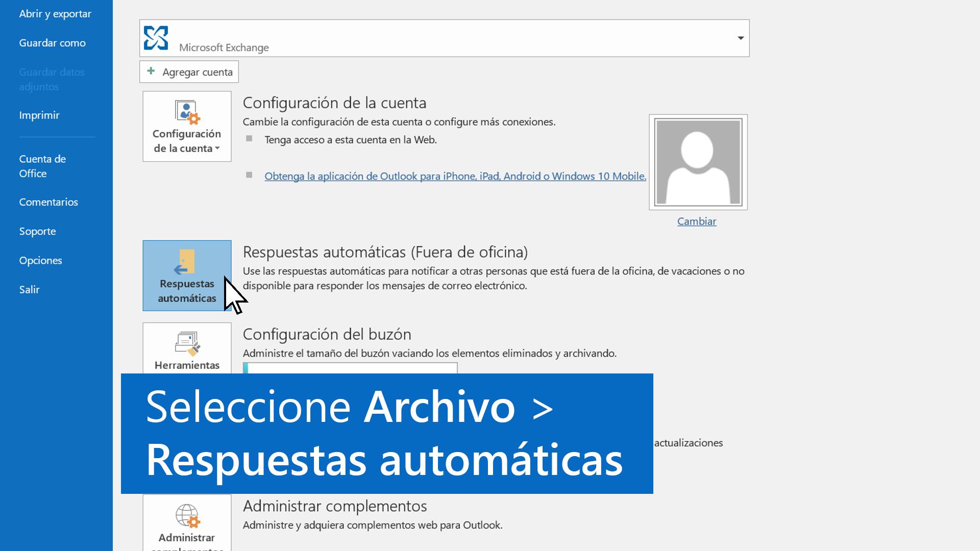The width and height of the screenshot is (980, 551).
Task: Click the Configuración del buzón heading
Action: [327, 334]
